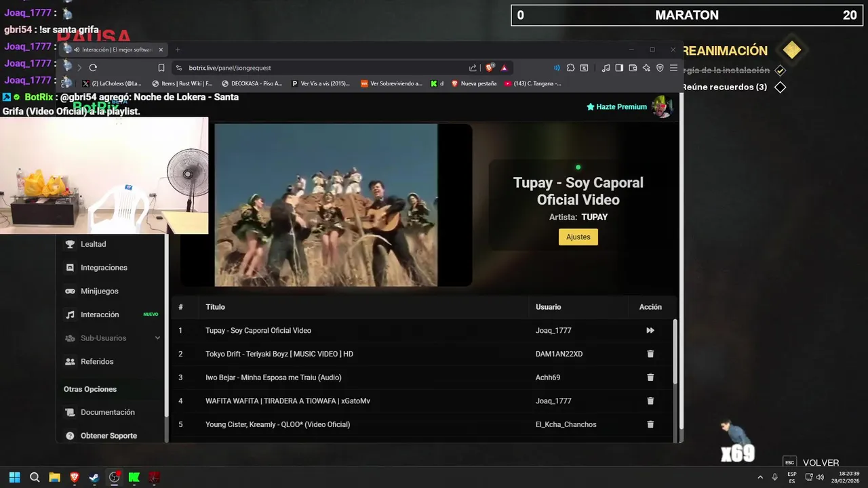Click the Usuario column header

(x=548, y=307)
